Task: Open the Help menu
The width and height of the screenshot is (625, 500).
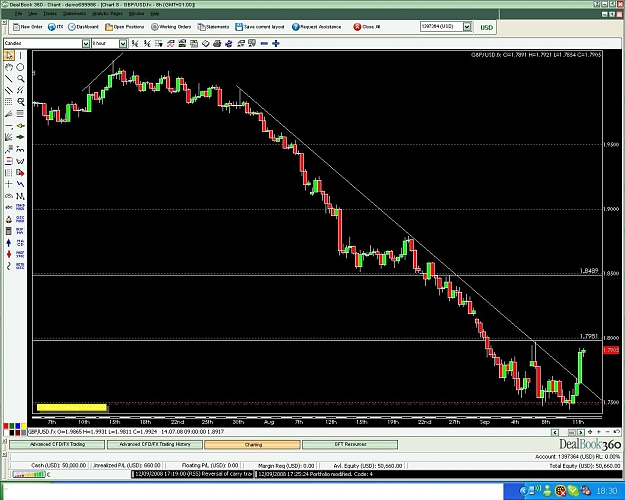Action: click(x=155, y=14)
